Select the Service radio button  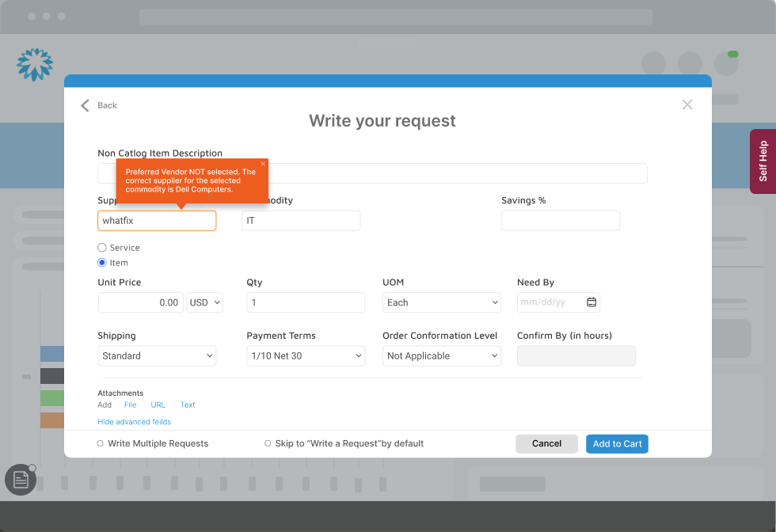coord(102,248)
